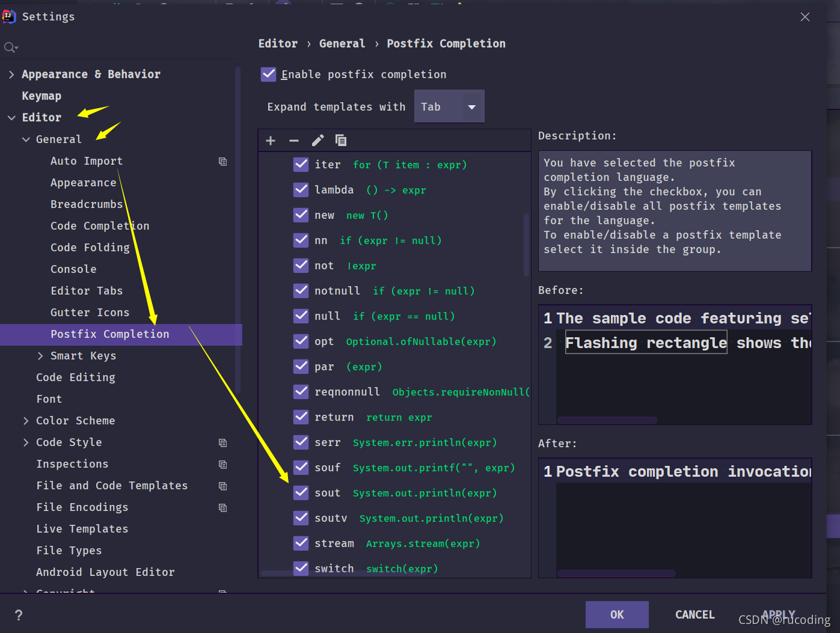Viewport: 840px width, 633px height.
Task: Click the project-level icon beside Inspections
Action: (223, 465)
